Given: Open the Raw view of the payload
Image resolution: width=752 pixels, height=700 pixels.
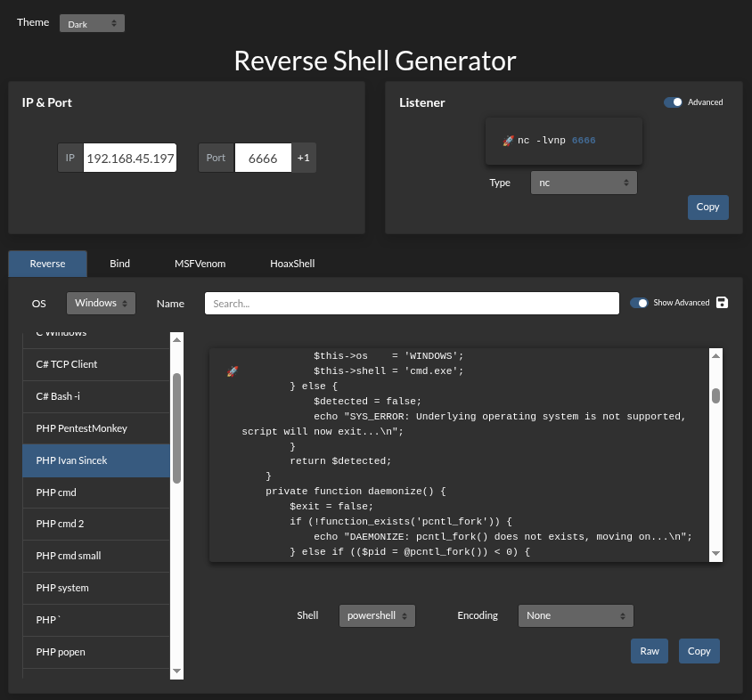Looking at the screenshot, I should (650, 651).
